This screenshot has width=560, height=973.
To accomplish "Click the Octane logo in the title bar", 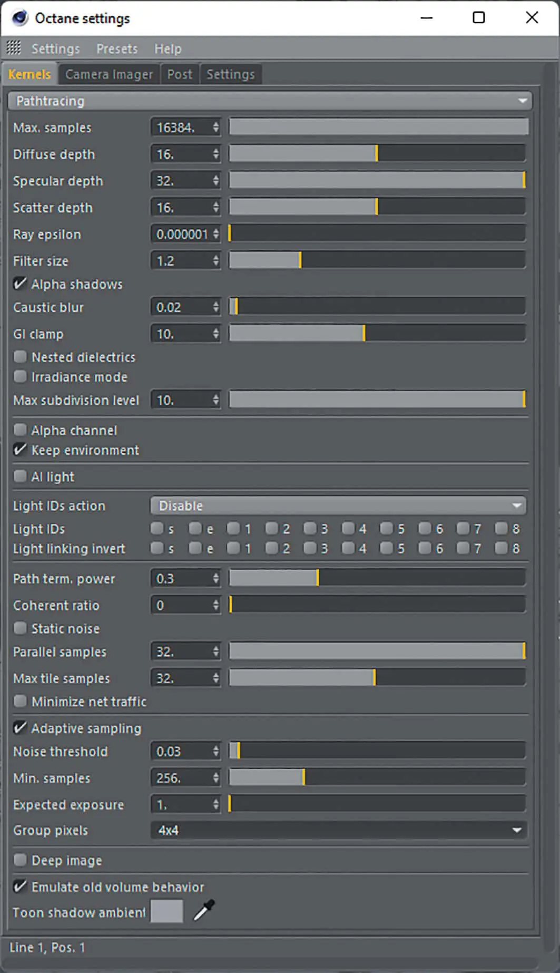I will (19, 18).
